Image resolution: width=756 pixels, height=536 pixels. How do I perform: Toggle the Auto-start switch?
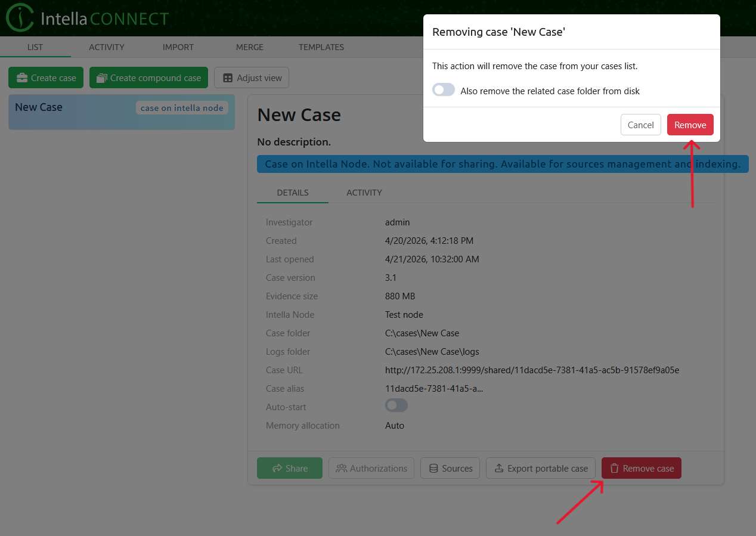click(x=396, y=406)
